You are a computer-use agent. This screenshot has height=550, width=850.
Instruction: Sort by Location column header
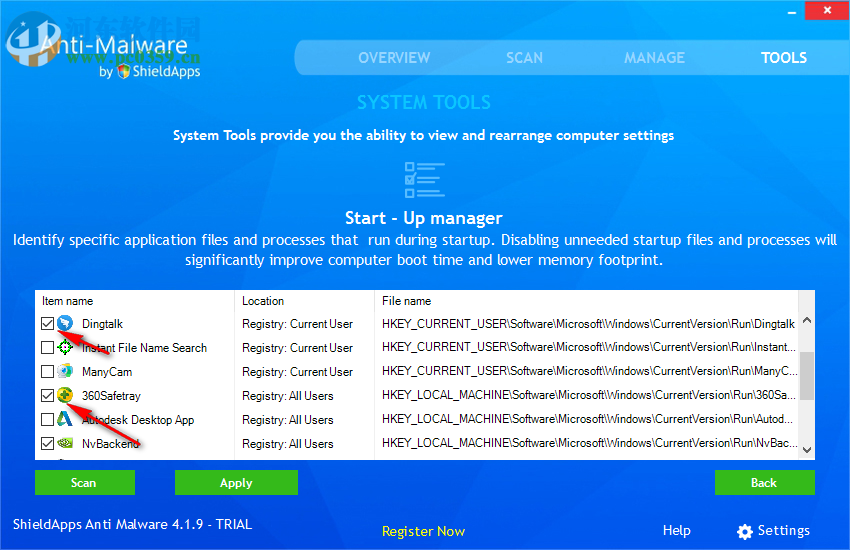pos(263,301)
